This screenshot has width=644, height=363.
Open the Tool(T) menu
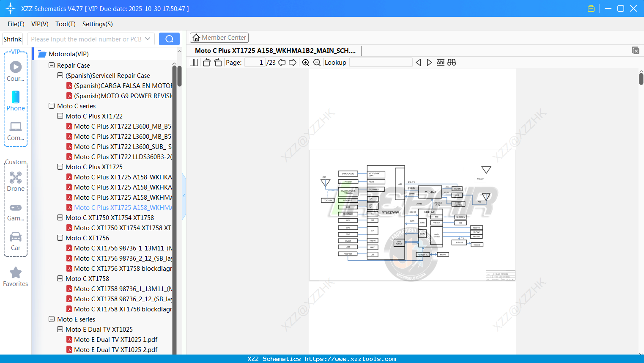click(x=66, y=24)
